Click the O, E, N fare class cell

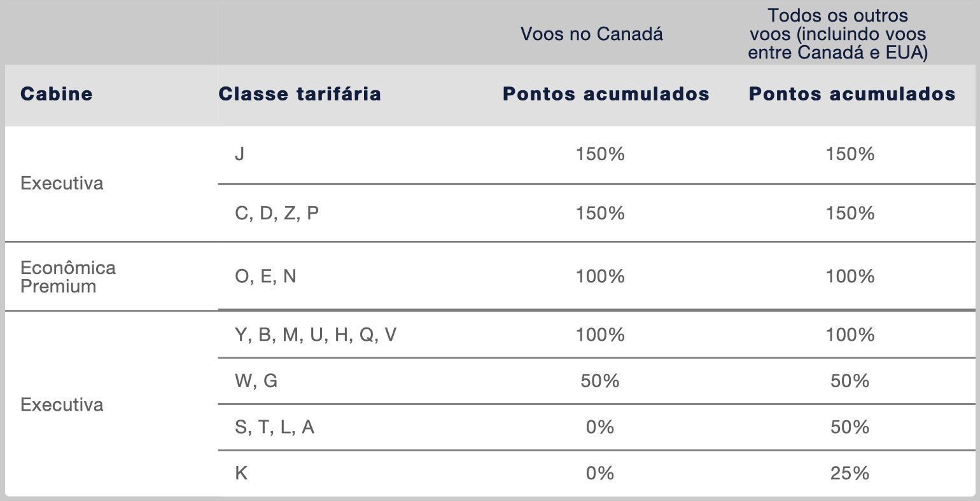[265, 277]
